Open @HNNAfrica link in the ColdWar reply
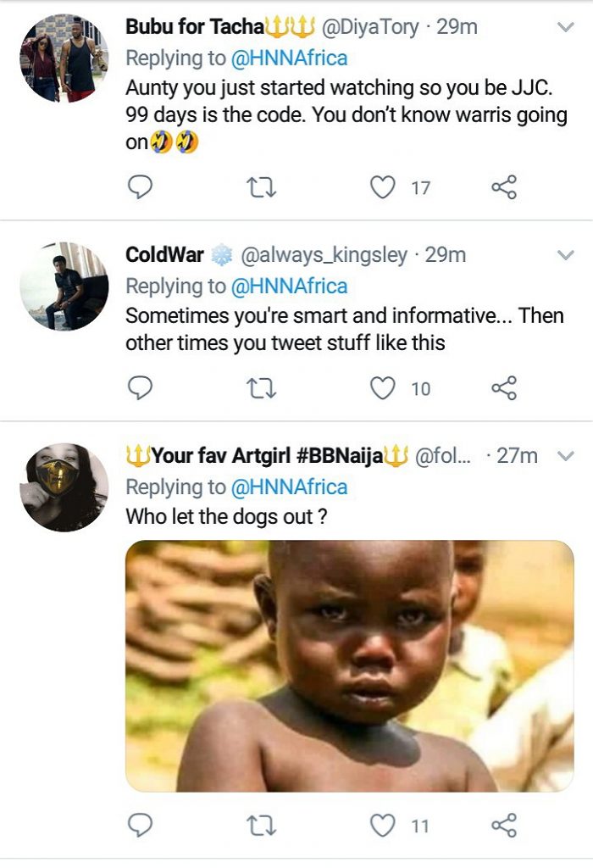This screenshot has width=593, height=868. (x=289, y=286)
